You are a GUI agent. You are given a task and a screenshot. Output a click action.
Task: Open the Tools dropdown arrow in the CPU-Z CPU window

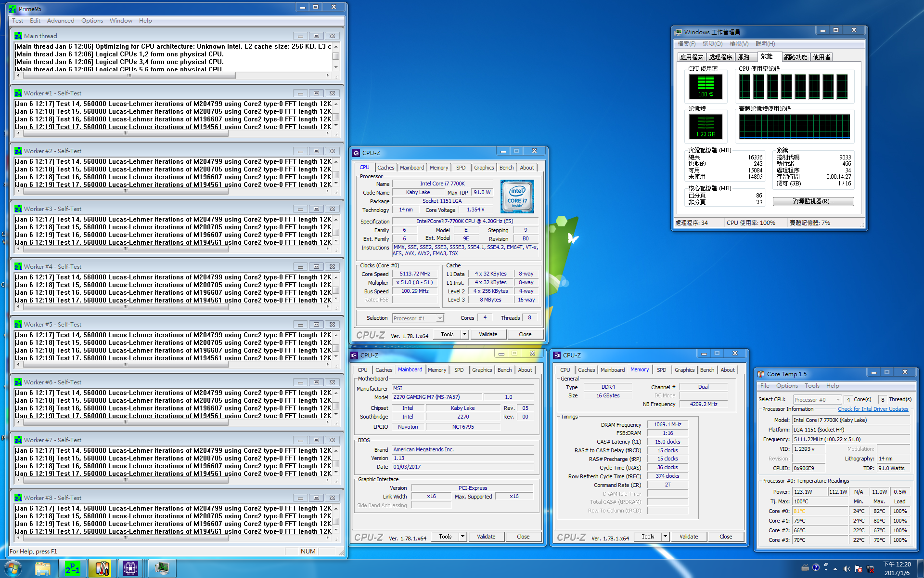tap(464, 334)
